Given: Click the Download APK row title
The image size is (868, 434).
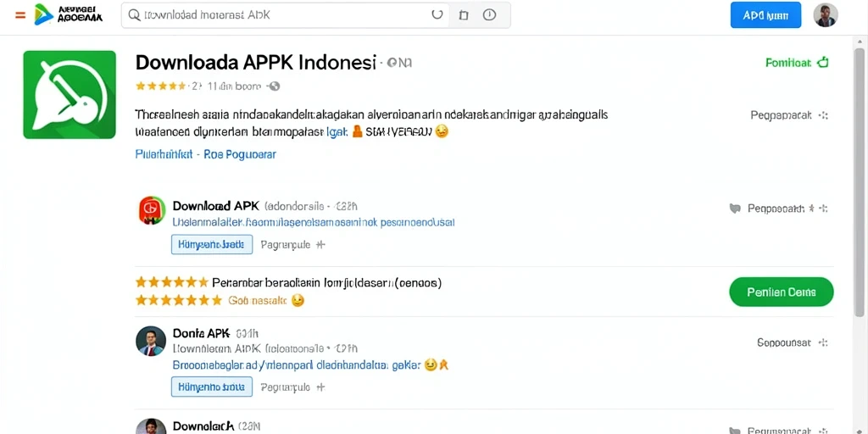Looking at the screenshot, I should coord(216,206).
